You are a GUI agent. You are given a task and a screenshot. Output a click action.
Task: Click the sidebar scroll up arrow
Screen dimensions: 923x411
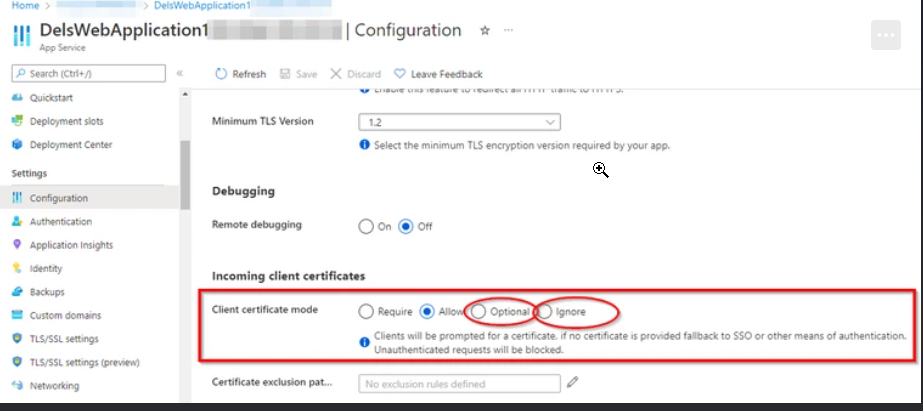185,95
